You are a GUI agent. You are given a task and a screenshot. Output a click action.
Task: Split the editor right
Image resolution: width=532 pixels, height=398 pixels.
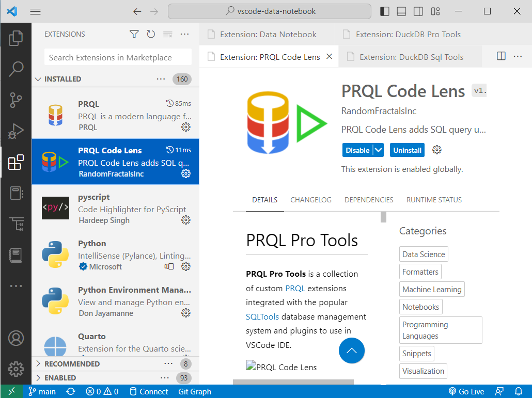(x=501, y=56)
